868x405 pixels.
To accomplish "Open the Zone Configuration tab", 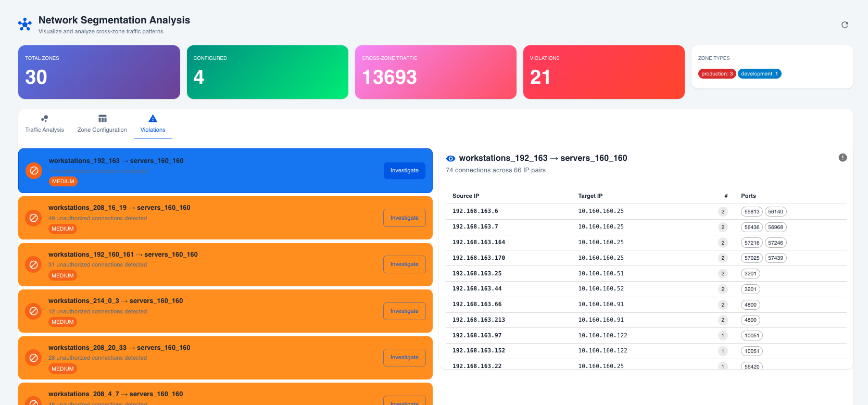I will click(102, 124).
